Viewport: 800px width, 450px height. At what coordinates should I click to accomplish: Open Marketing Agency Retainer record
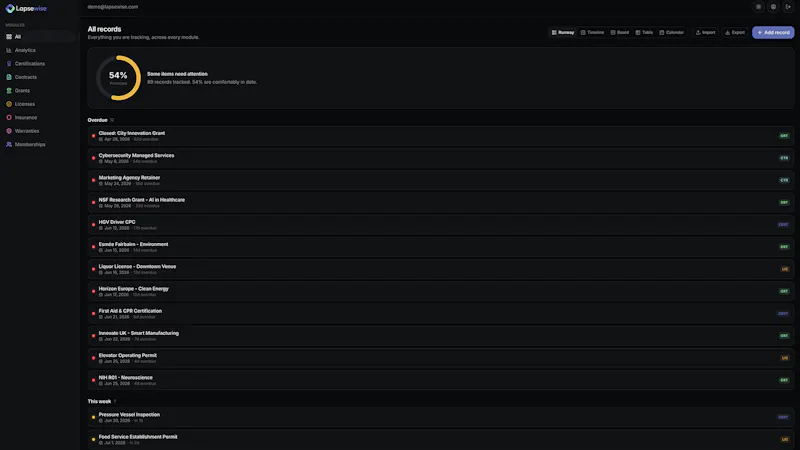pos(440,180)
